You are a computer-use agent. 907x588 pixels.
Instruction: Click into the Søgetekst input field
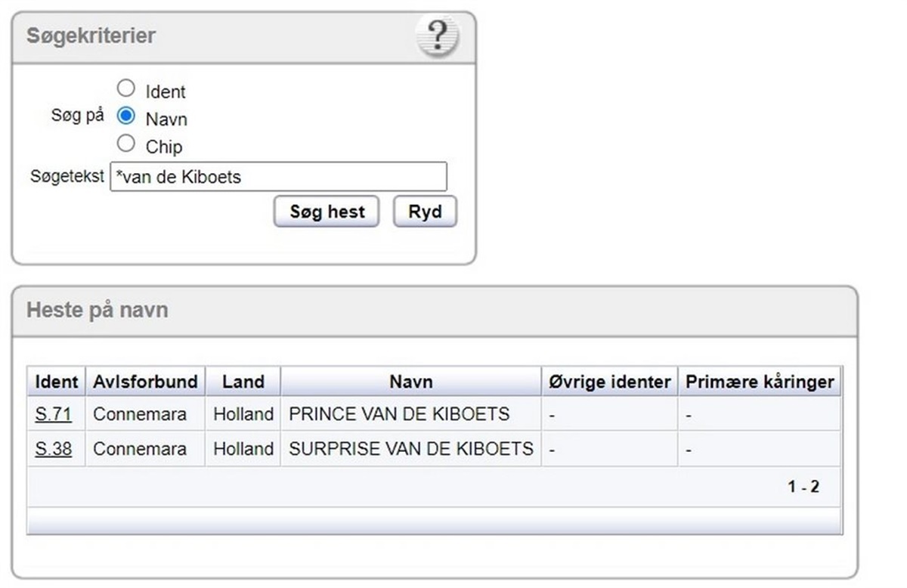point(278,177)
